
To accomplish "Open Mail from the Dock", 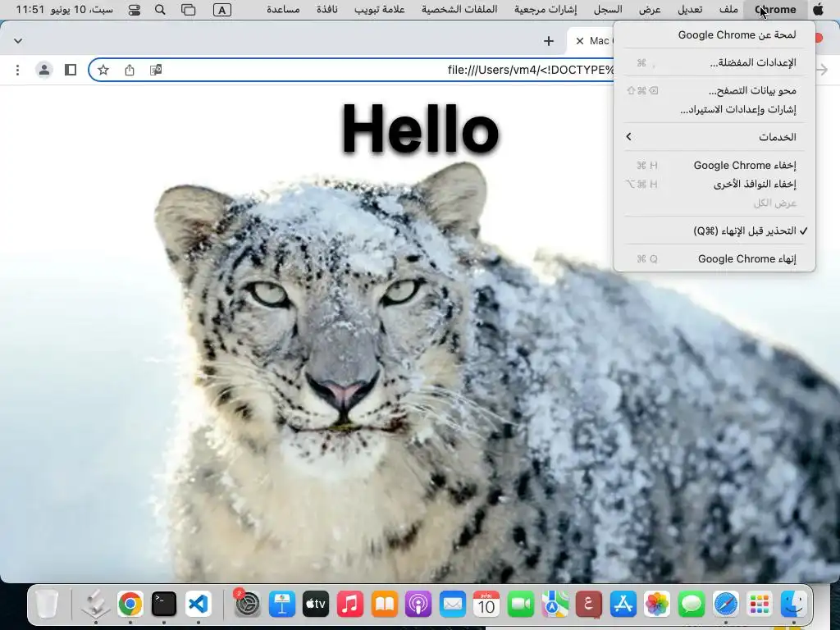I will point(453,605).
